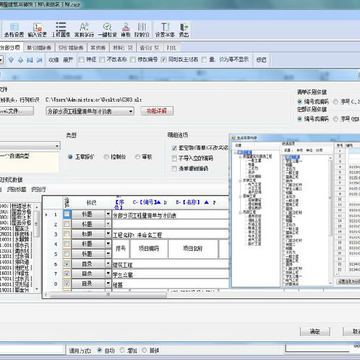Toggle the 量..为零不显示 checkbox
The height and width of the screenshot is (360, 360).
click(204, 60)
